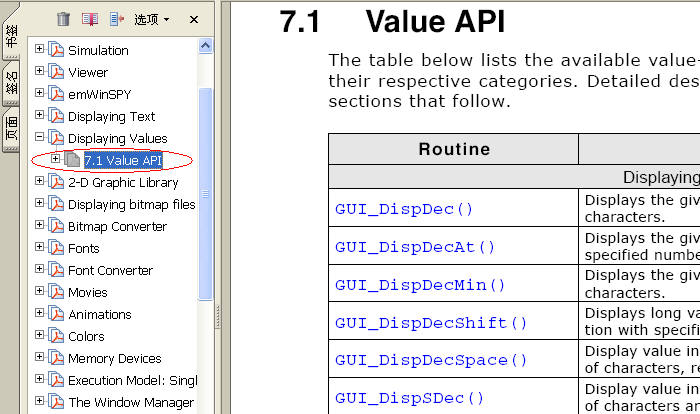Expand the Displaying Text bookmark

(x=39, y=114)
